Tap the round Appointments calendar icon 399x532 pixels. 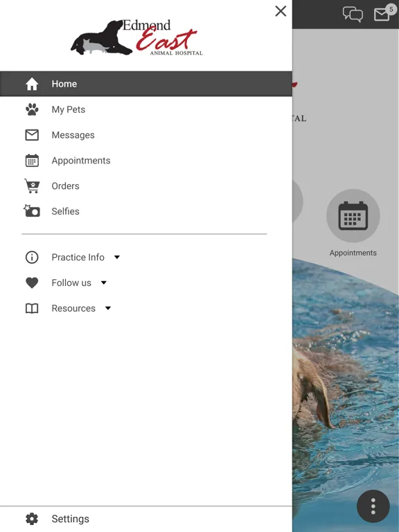(353, 216)
